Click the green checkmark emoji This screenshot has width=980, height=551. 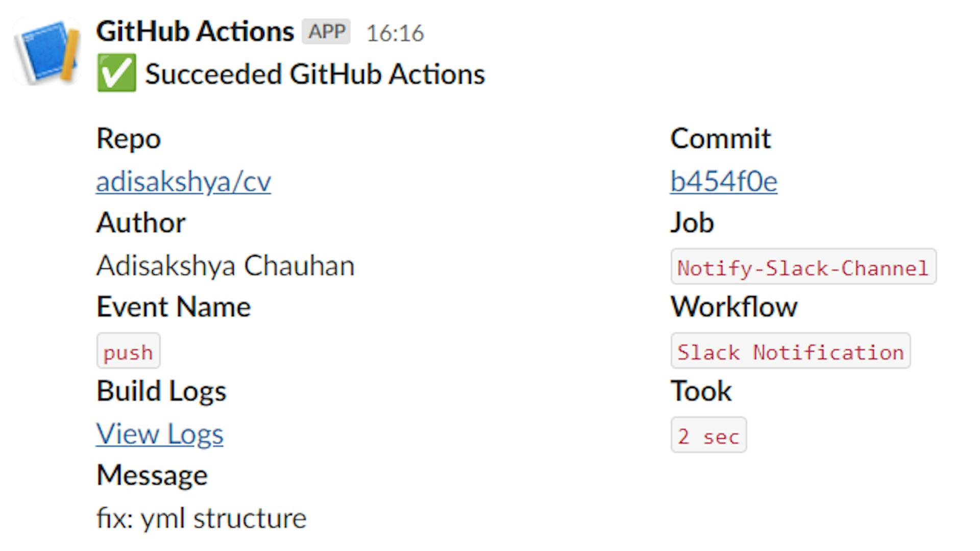116,73
